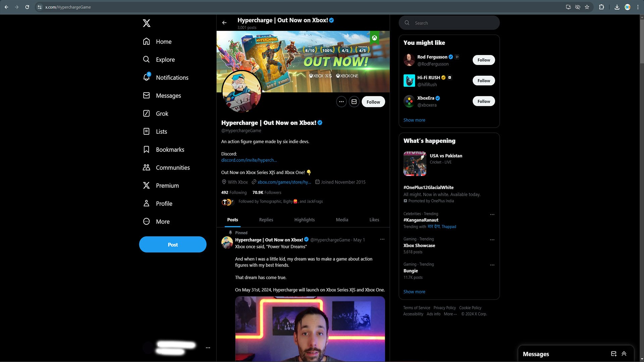Open the browser Downloads icon
Screen dimensions: 644x362
click(x=617, y=7)
